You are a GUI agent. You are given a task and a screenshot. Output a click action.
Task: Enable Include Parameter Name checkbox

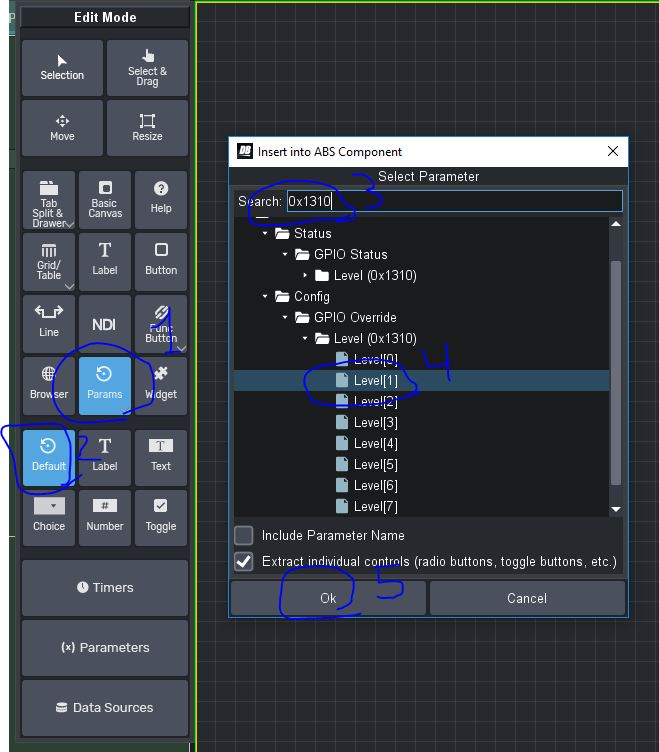(244, 535)
